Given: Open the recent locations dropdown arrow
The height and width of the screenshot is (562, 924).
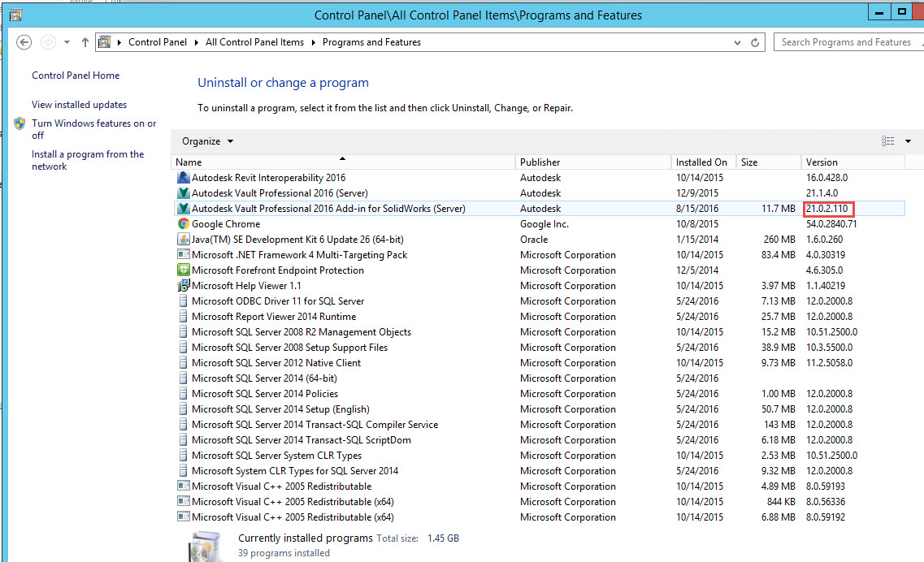Looking at the screenshot, I should point(67,42).
